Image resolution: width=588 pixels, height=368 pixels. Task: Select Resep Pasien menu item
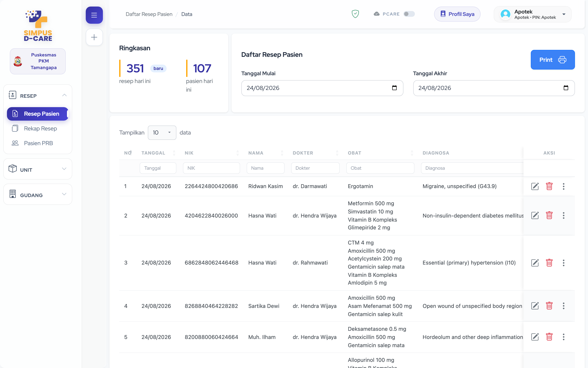point(38,114)
